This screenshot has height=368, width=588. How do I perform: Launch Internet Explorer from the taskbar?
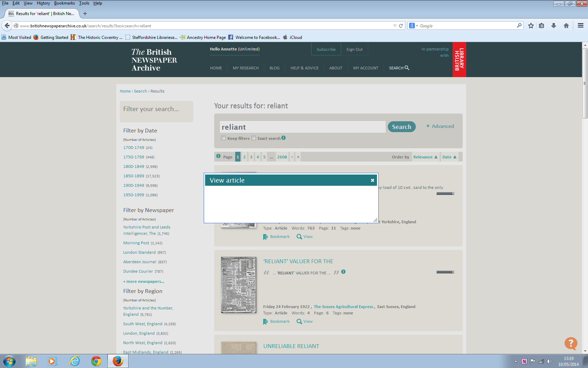(x=75, y=361)
